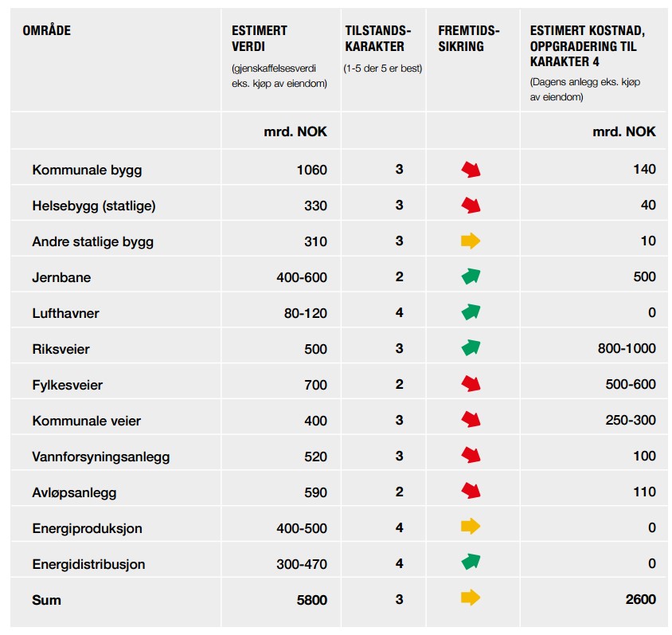The image size is (672, 635).
Task: Click the green arrow in Jernbane row
Action: point(471,276)
